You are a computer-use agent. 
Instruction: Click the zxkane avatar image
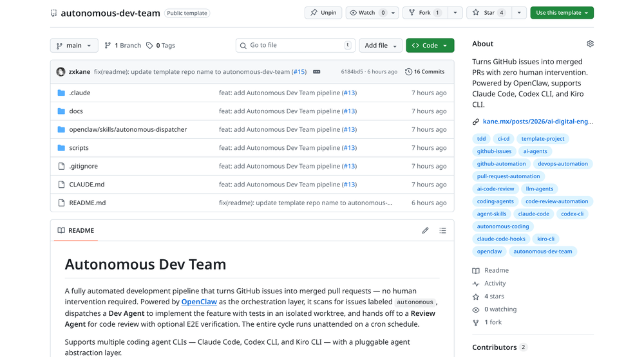pos(61,72)
